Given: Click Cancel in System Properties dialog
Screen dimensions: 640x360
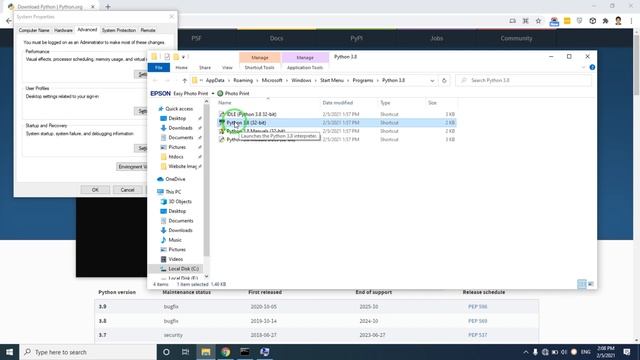Looking at the screenshot, I should click(x=127, y=190).
